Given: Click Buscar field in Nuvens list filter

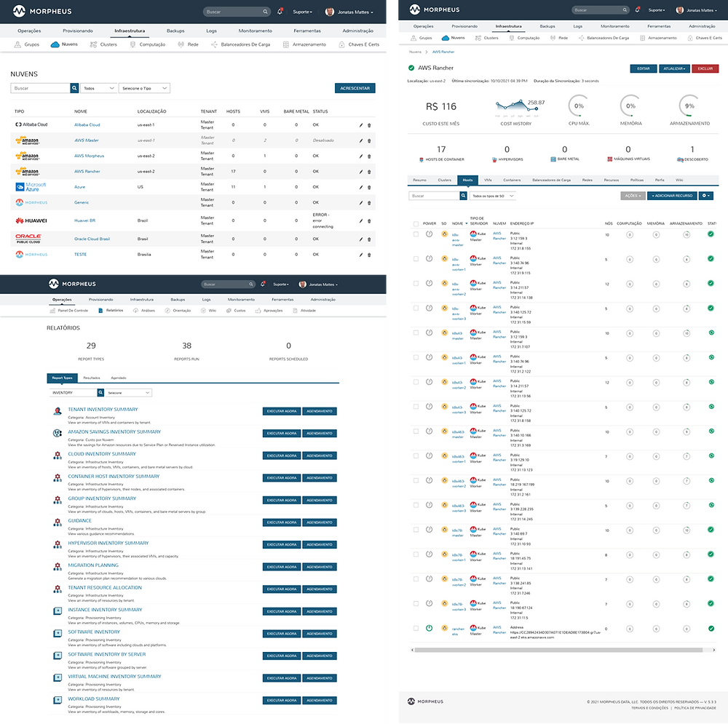Looking at the screenshot, I should click(40, 88).
